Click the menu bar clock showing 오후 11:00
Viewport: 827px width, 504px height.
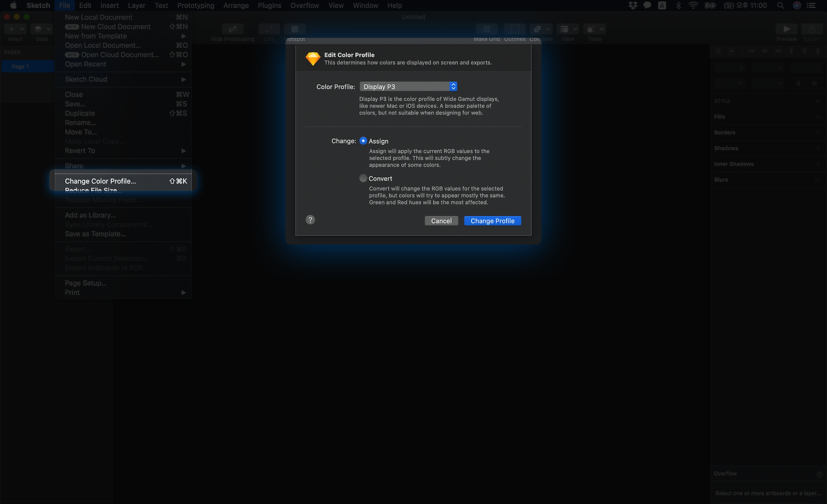[x=745, y=5]
